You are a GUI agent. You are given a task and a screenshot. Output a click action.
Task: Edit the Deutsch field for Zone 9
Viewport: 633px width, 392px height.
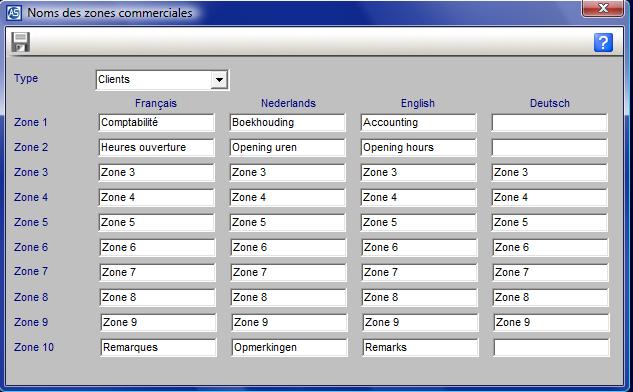551,323
